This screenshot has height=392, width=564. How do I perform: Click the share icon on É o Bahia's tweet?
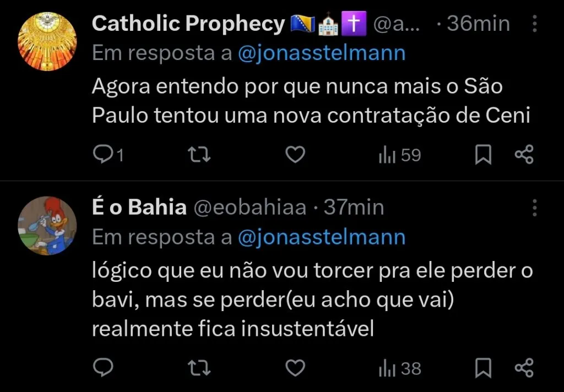tap(522, 367)
